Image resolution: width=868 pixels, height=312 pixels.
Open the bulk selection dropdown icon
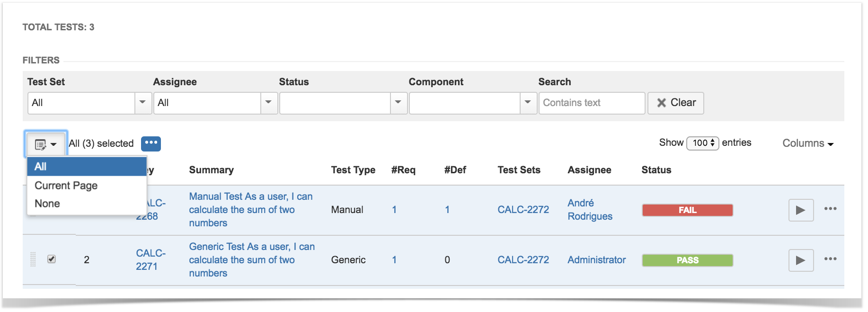(46, 144)
